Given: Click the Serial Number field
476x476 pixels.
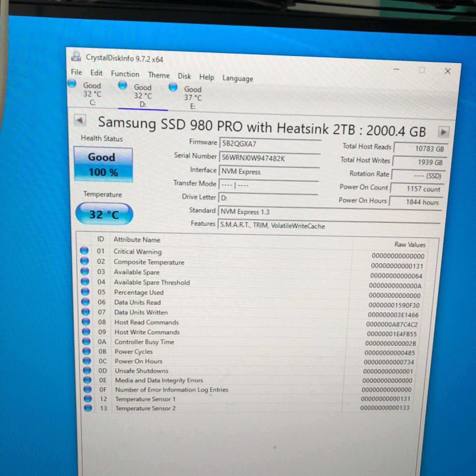Looking at the screenshot, I should (269, 158).
